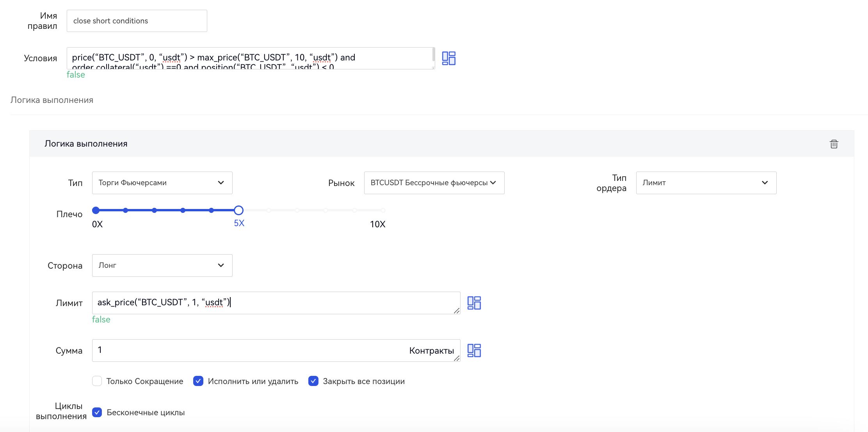The width and height of the screenshot is (868, 432).
Task: Expand Сторона dropdown showing Лонг
Action: [162, 266]
